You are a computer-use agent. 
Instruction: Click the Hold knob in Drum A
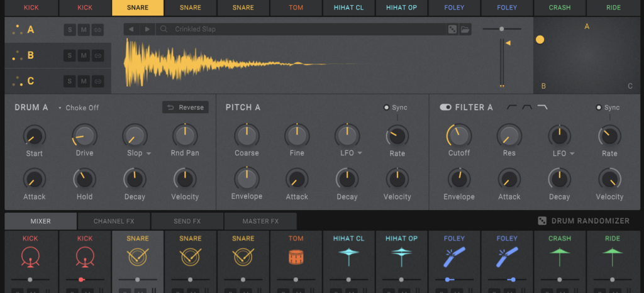point(85,179)
